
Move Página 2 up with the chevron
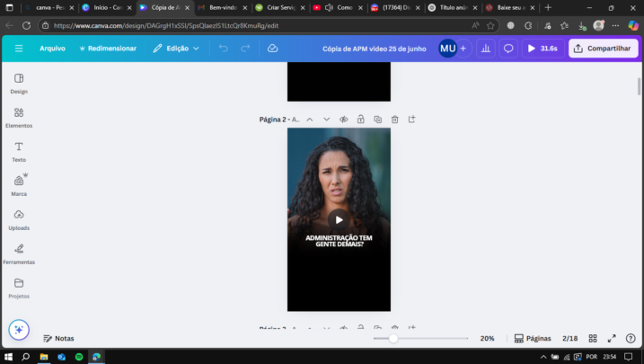click(310, 120)
